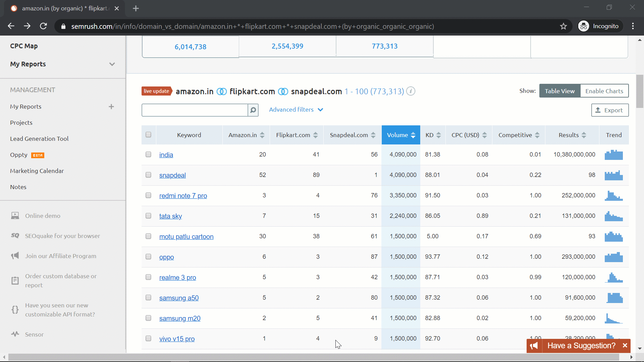644x362 pixels.
Task: Open the redmi note 7 pro keyword link
Action: point(183,196)
